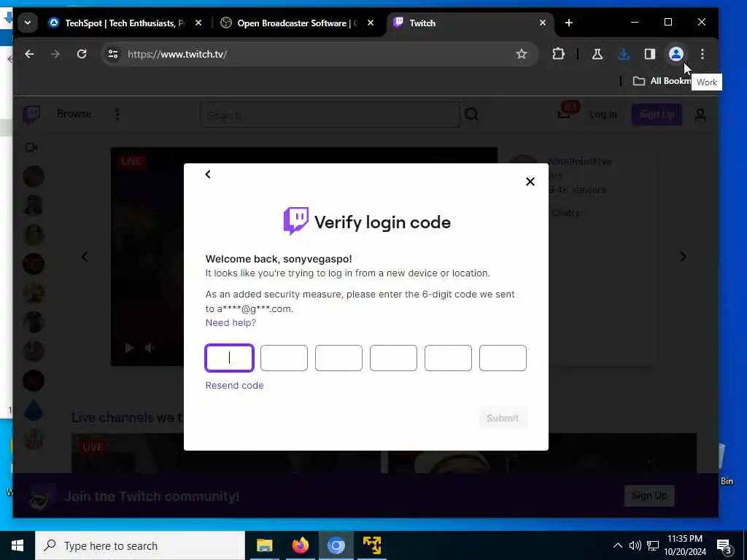Click the Twitch logo home icon
This screenshot has width=747, height=560.
point(31,114)
